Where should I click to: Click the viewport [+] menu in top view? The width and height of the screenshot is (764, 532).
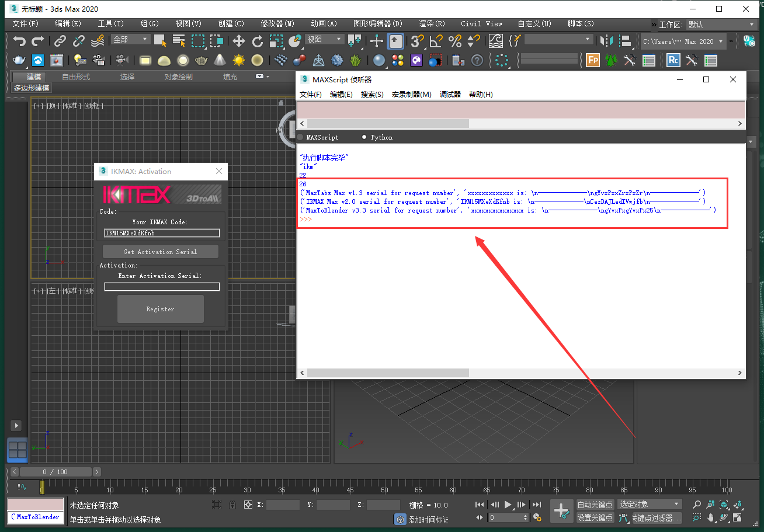pyautogui.click(x=39, y=106)
